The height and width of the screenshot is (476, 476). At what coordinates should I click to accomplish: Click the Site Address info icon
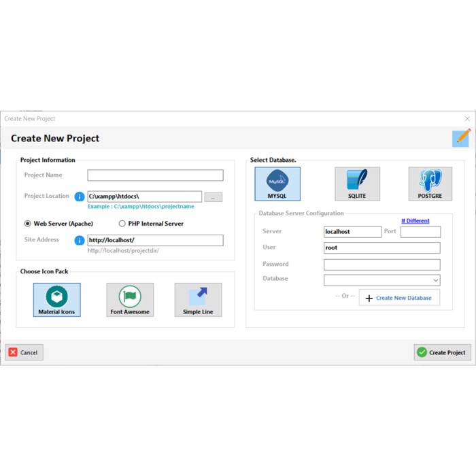(80, 241)
